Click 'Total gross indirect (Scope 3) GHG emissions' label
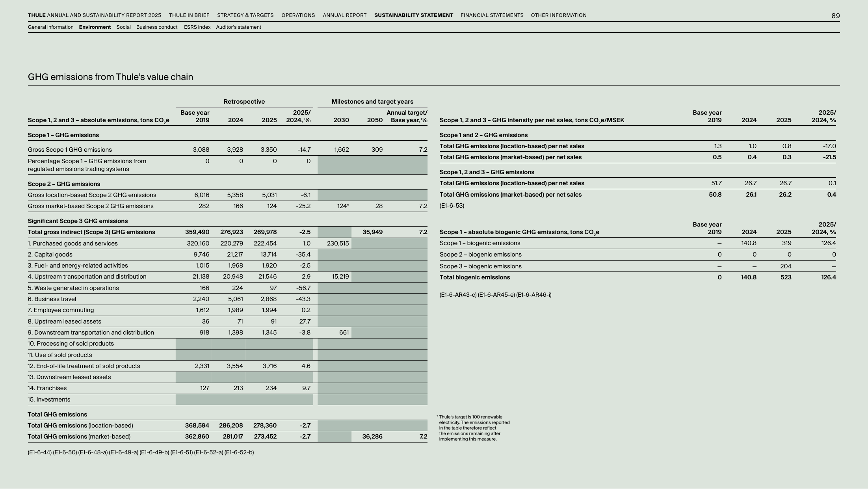Screen dimensions: 868x489 pos(91,232)
